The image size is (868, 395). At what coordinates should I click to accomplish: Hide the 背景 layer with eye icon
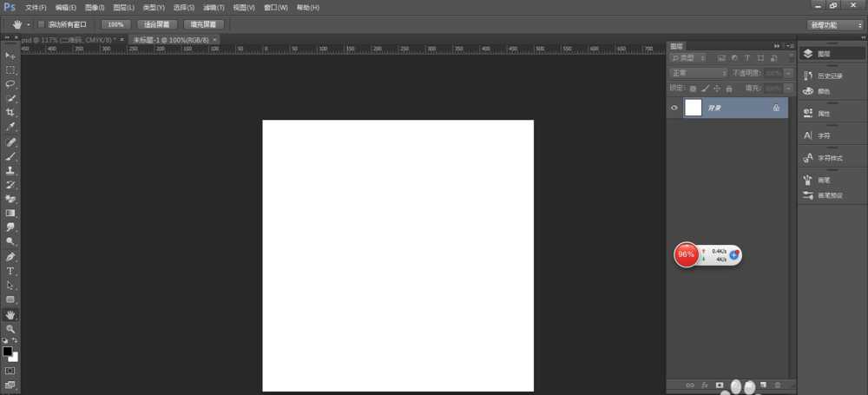click(x=674, y=108)
